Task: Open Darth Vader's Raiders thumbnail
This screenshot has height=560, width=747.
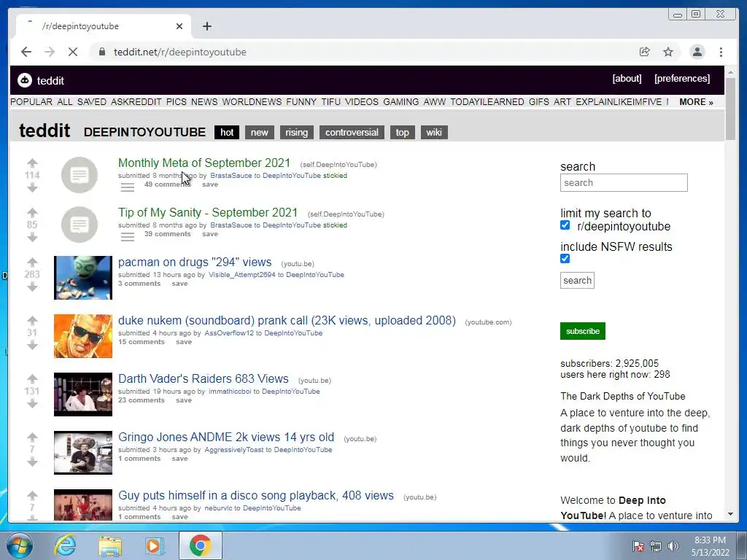Action: pyautogui.click(x=83, y=394)
